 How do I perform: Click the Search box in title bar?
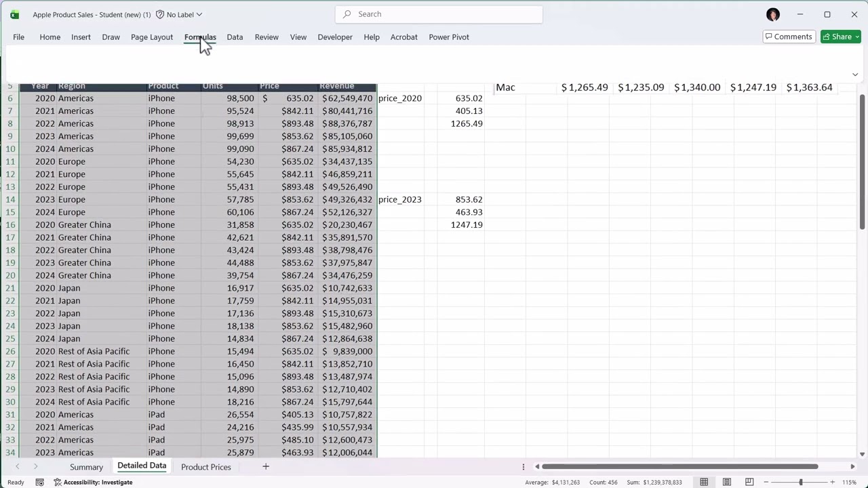coord(439,14)
